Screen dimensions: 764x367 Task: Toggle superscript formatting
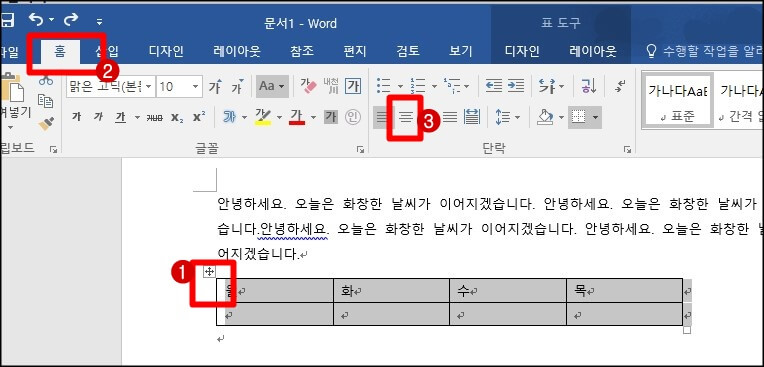[199, 117]
